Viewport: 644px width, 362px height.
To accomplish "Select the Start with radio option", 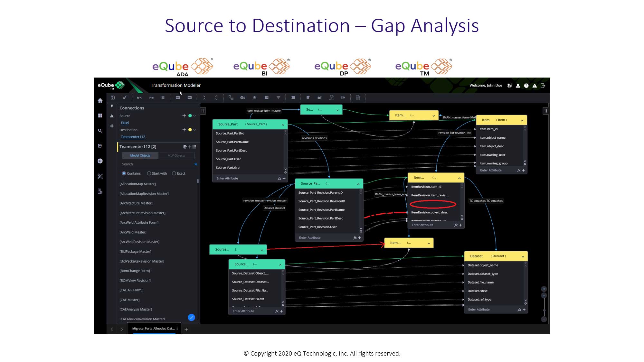I will [x=149, y=173].
